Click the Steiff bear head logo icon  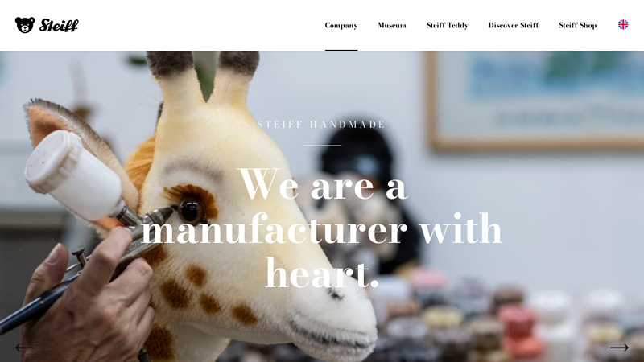click(x=25, y=25)
